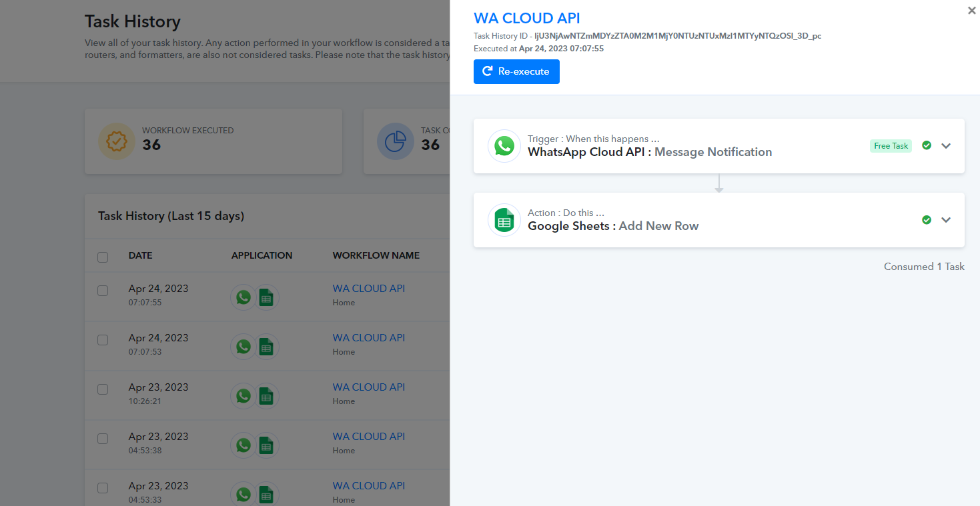Click WhatsApp icon in the 07:07:55 row
980x506 pixels.
(243, 297)
